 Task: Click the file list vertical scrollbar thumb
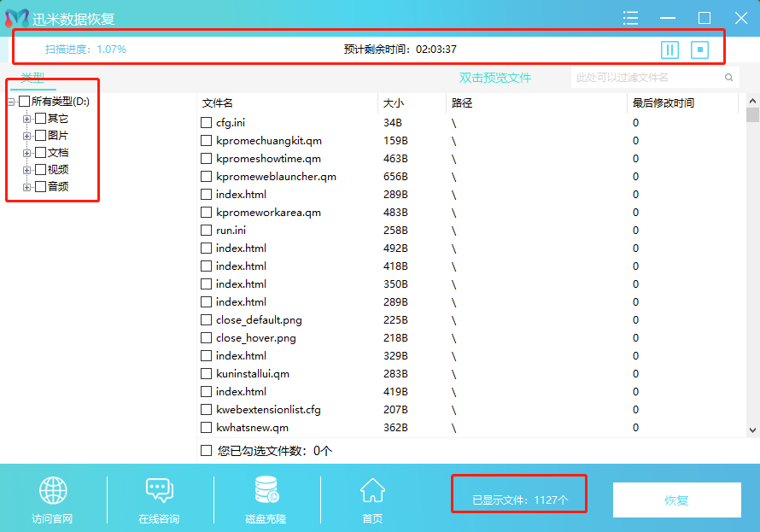(x=752, y=114)
